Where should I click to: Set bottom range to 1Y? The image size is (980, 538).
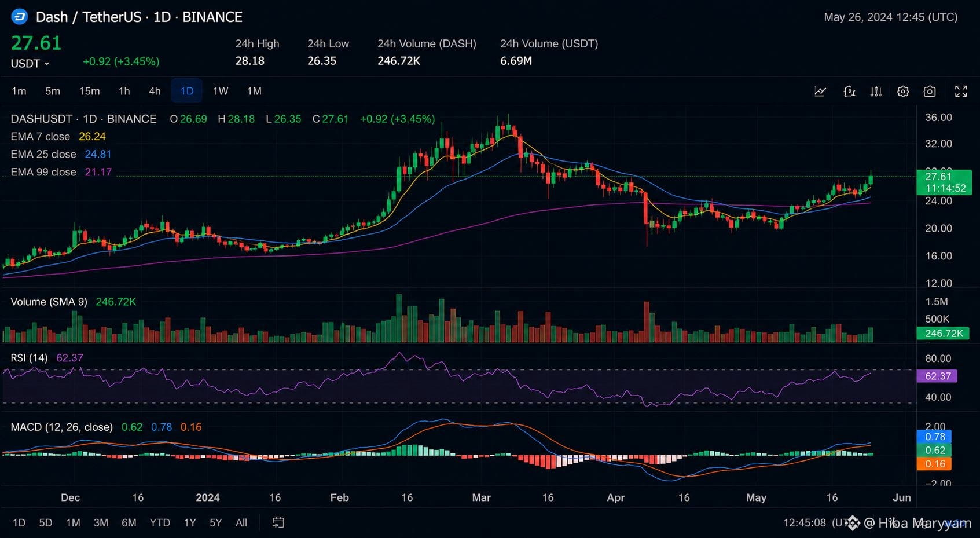[x=190, y=522]
